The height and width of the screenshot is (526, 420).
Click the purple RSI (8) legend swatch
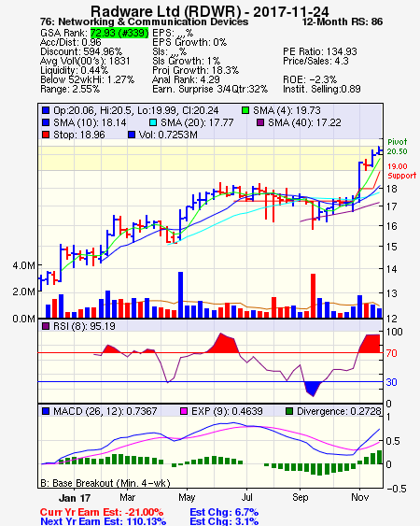46,326
